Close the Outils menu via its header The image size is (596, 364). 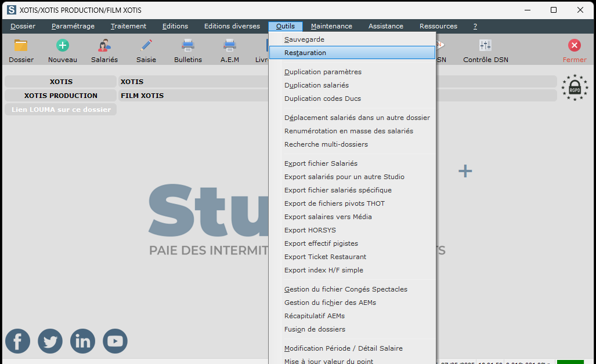pos(286,26)
